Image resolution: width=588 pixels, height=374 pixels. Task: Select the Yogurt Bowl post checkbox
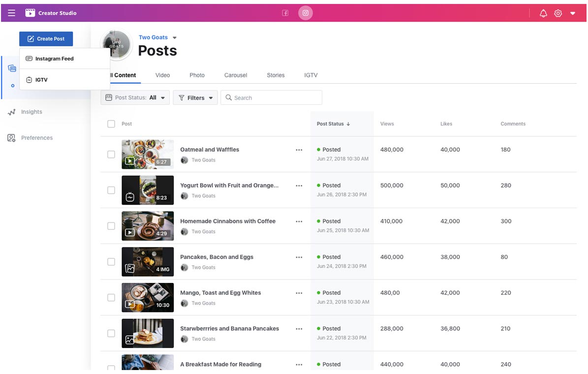click(x=111, y=190)
